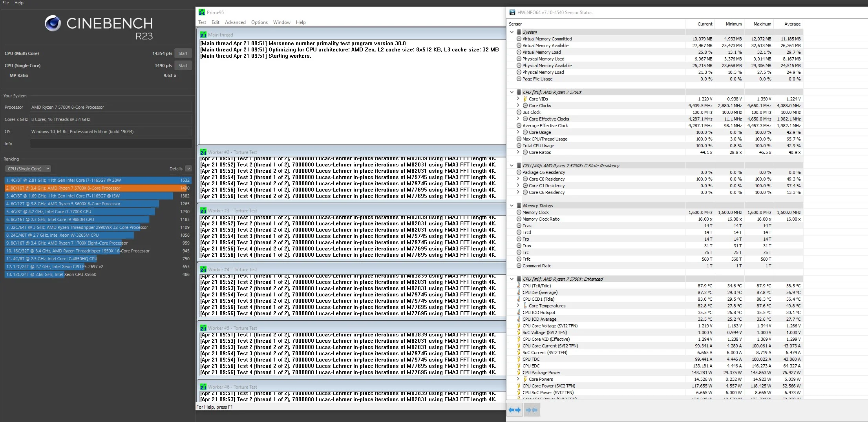
Task: Expand the Core Effective Clocks row
Action: click(518, 119)
